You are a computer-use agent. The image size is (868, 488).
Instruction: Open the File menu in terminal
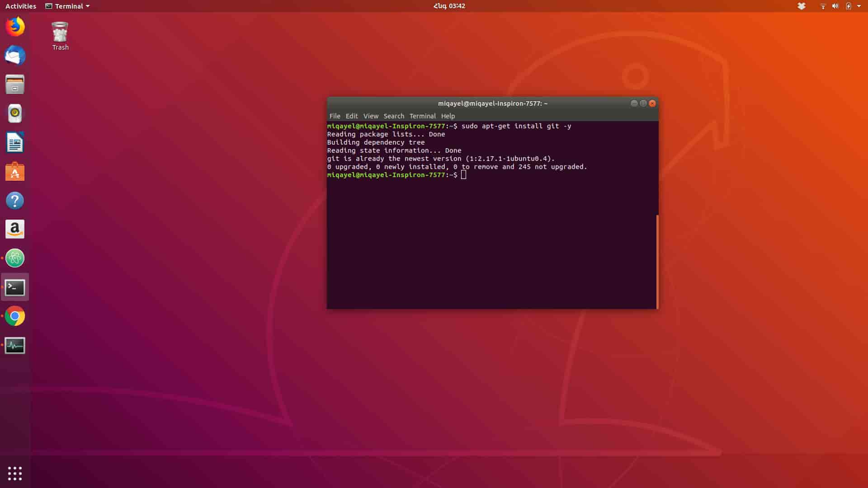pyautogui.click(x=335, y=116)
